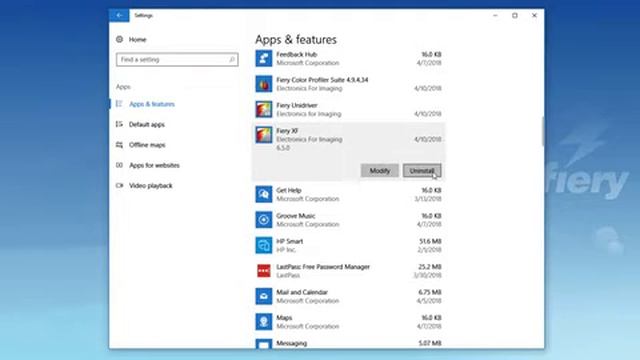Viewport: 640px width, 360px height.
Task: Open Home via the gear icon
Action: tap(119, 39)
